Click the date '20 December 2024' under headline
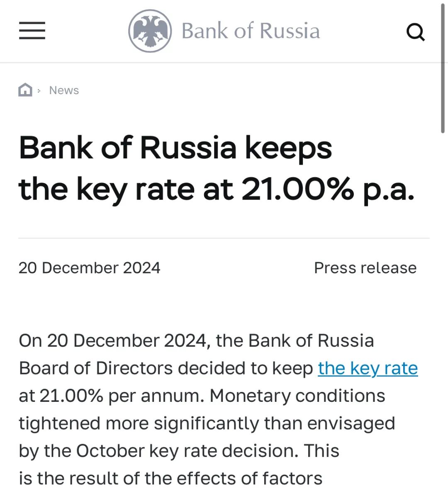This screenshot has height=491, width=448. click(x=89, y=268)
